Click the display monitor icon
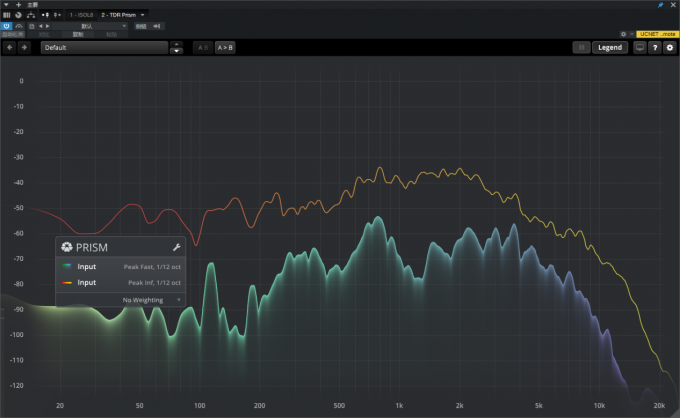680x418 pixels. click(640, 47)
